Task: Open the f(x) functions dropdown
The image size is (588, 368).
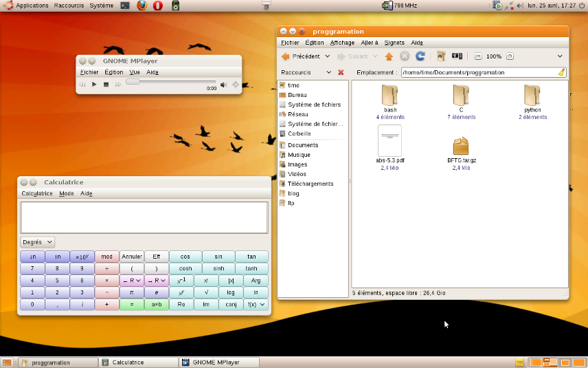Action: 256,305
